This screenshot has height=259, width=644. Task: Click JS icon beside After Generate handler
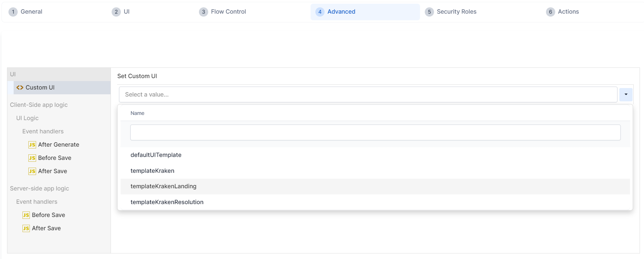32,145
